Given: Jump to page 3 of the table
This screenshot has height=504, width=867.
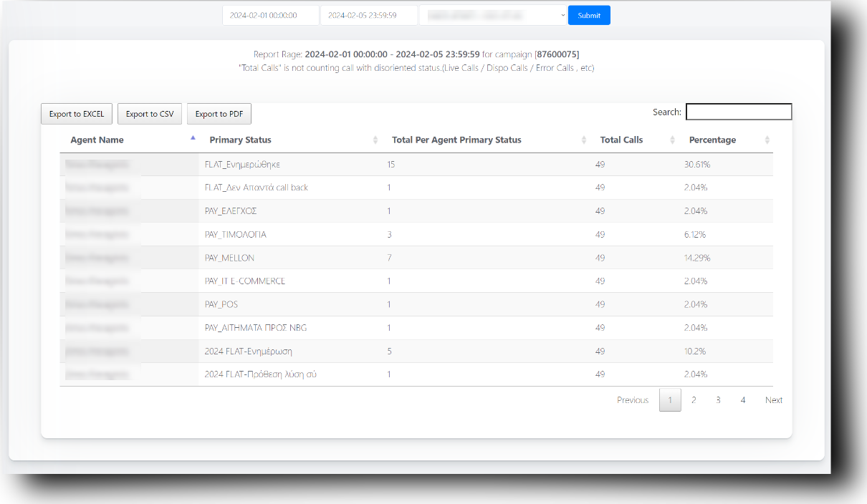Looking at the screenshot, I should 718,400.
